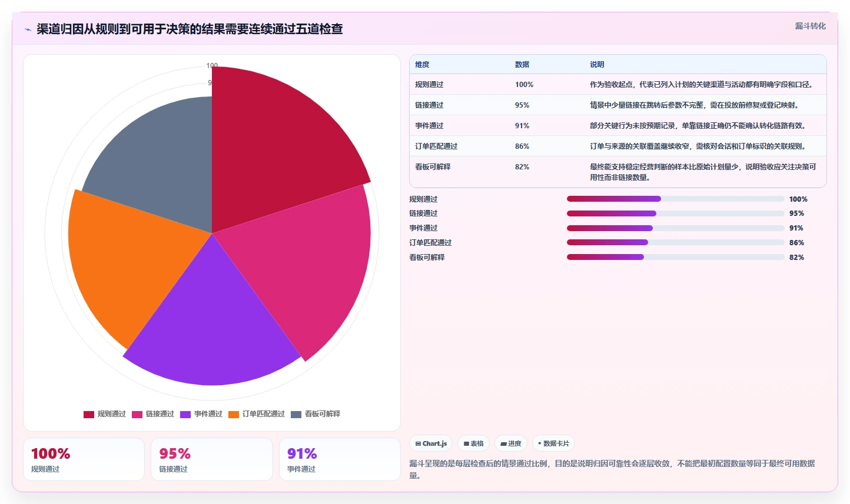This screenshot has height=504, width=850.
Task: Click the 规则通过 progress bar
Action: (676, 199)
